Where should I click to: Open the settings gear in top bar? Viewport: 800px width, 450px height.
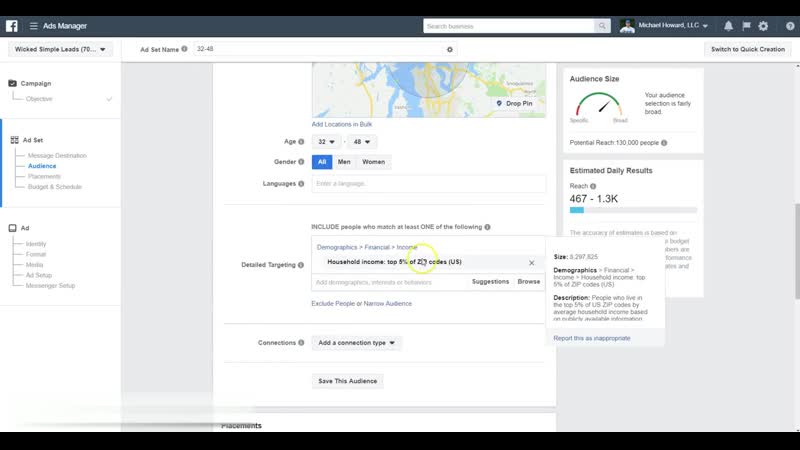pos(763,26)
